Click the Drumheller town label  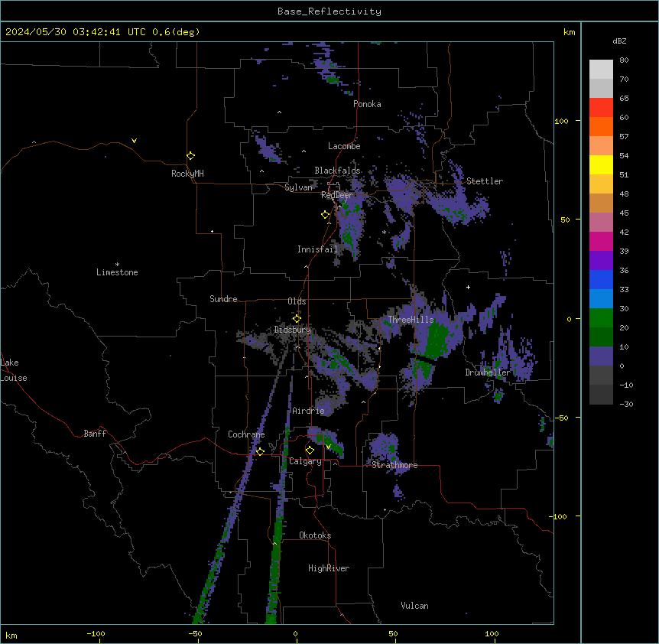(x=488, y=372)
